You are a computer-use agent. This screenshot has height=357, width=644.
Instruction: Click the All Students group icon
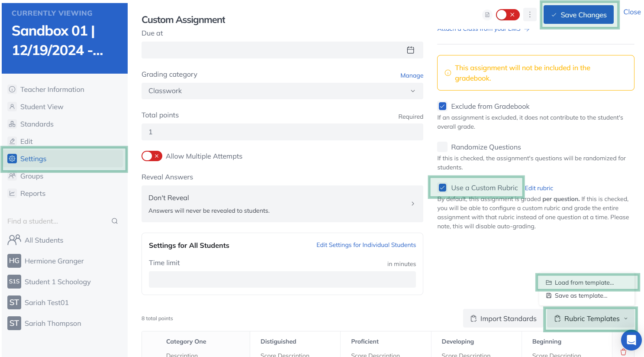(x=14, y=240)
